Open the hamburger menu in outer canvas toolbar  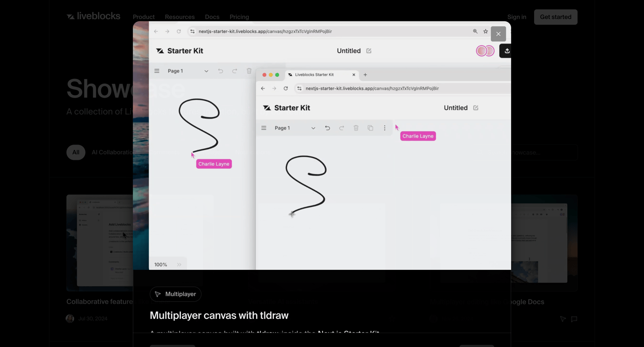tap(157, 71)
